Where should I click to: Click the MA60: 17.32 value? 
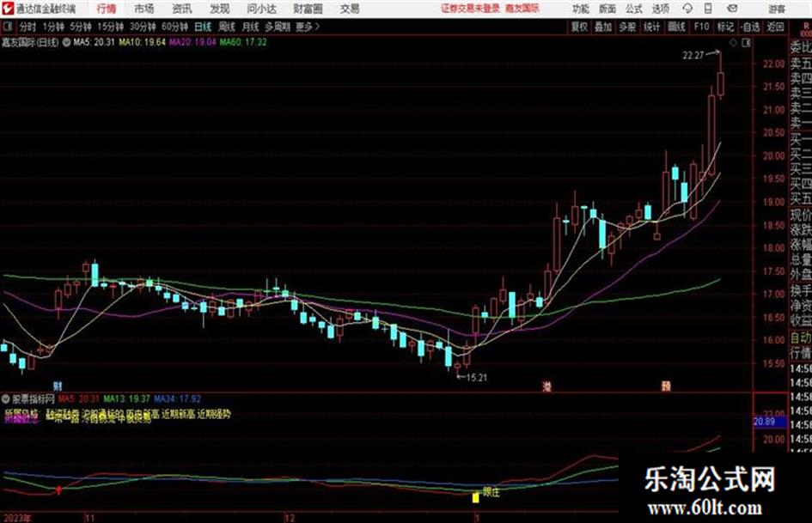coord(243,42)
